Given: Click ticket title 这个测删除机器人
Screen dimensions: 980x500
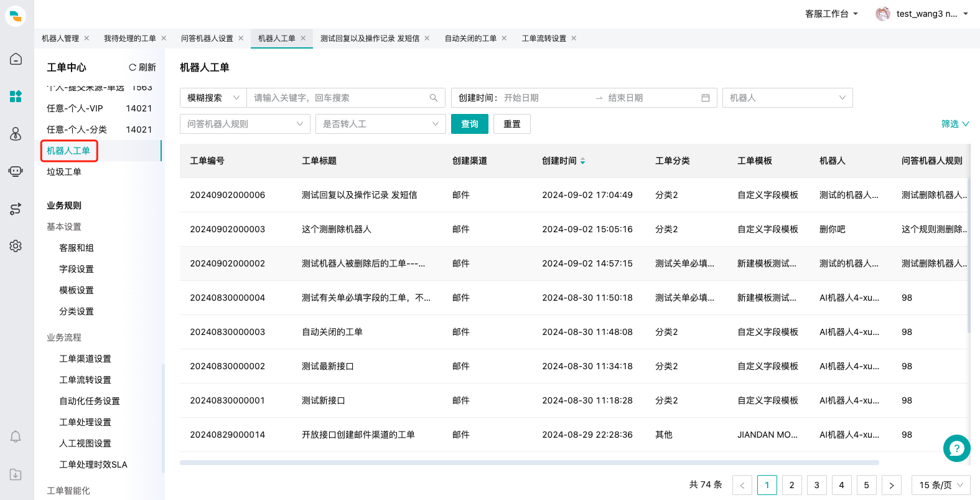Looking at the screenshot, I should [337, 229].
